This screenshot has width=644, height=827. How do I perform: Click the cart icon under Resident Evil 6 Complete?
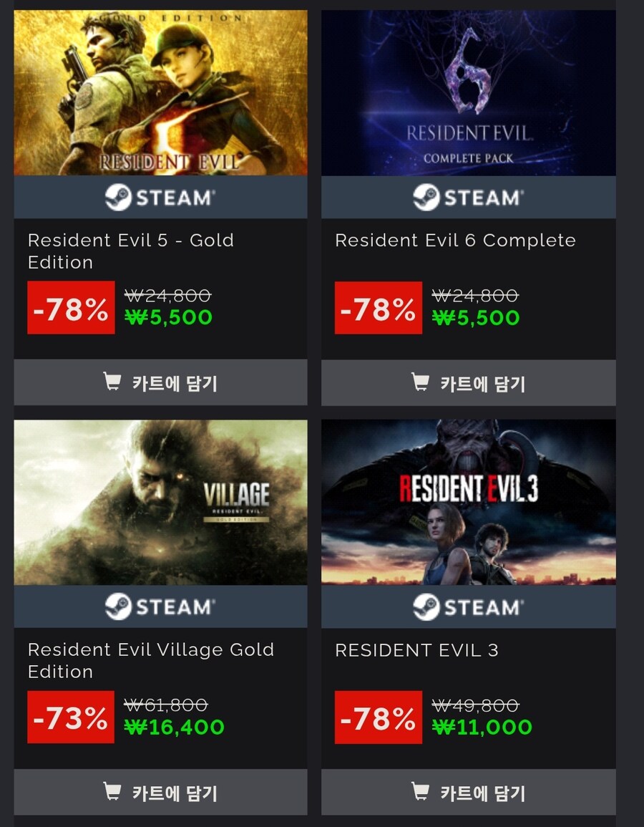pyautogui.click(x=420, y=382)
